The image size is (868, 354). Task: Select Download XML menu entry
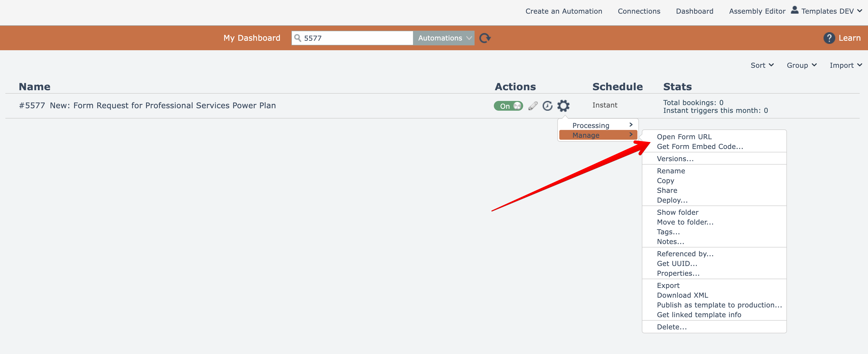[682, 295]
